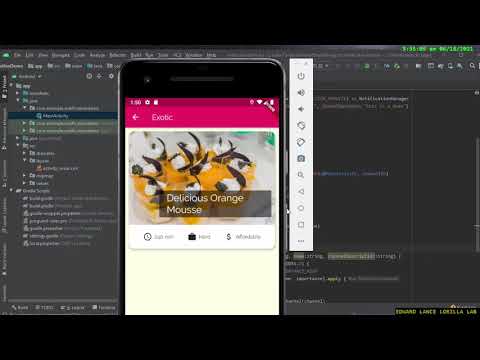Image resolution: width=480 pixels, height=360 pixels.
Task: Click the green Run button in the toolbar
Action: coord(367,66)
